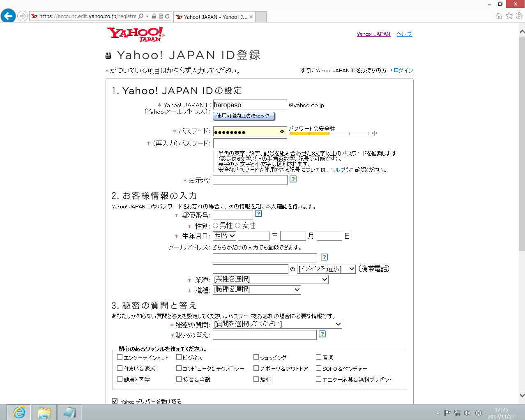Select the 女性 radio button

237,225
